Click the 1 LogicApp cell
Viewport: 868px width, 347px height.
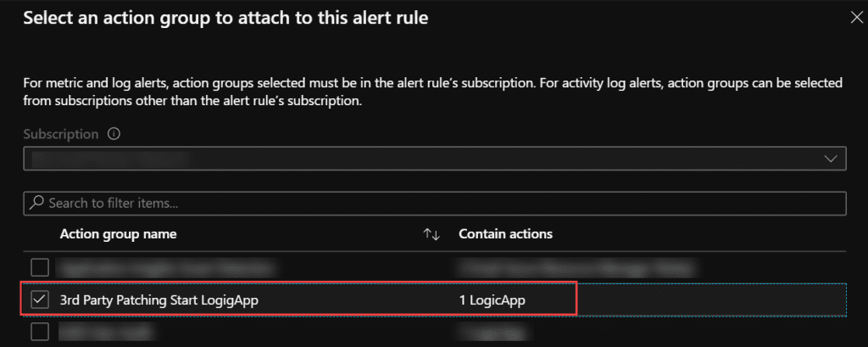492,299
